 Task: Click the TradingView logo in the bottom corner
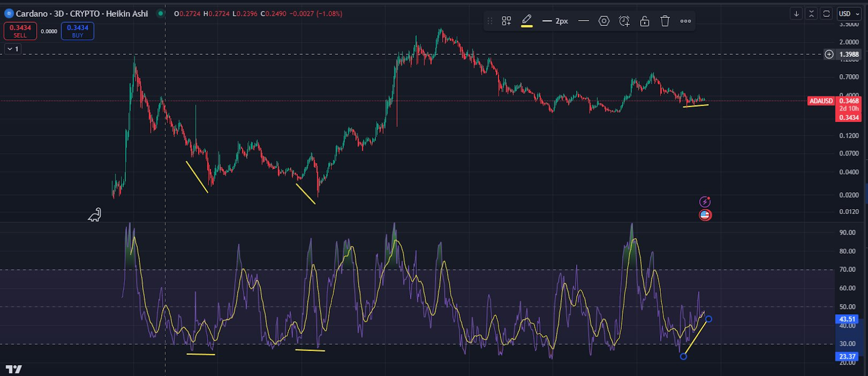click(14, 369)
